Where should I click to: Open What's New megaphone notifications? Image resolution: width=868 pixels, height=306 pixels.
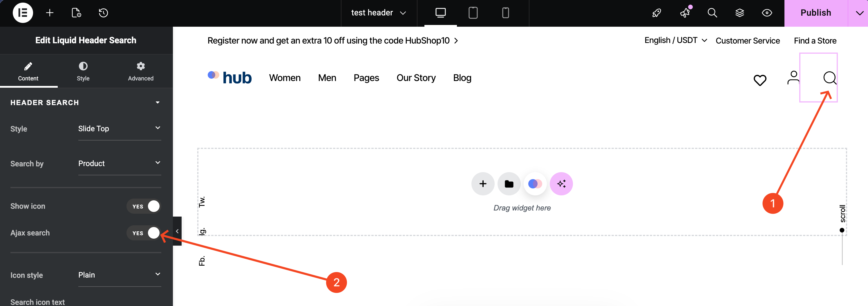(685, 13)
